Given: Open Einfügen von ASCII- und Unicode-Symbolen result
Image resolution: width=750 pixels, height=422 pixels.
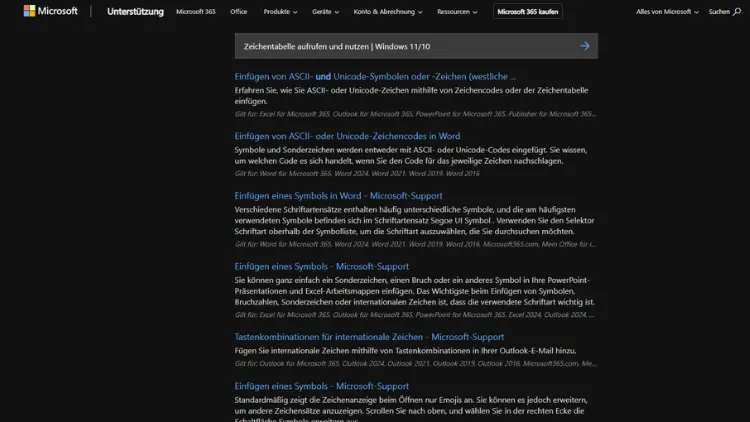Looking at the screenshot, I should tap(375, 76).
